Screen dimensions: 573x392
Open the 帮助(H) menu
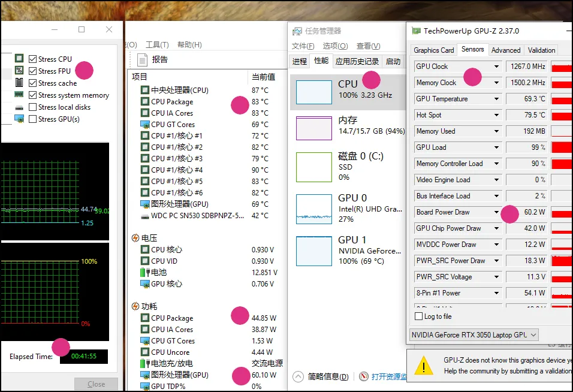(189, 44)
